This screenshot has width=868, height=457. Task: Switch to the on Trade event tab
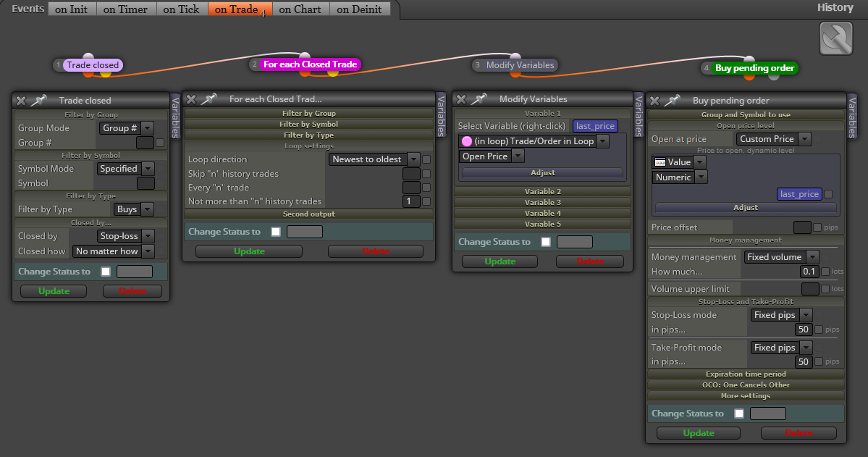pyautogui.click(x=240, y=9)
